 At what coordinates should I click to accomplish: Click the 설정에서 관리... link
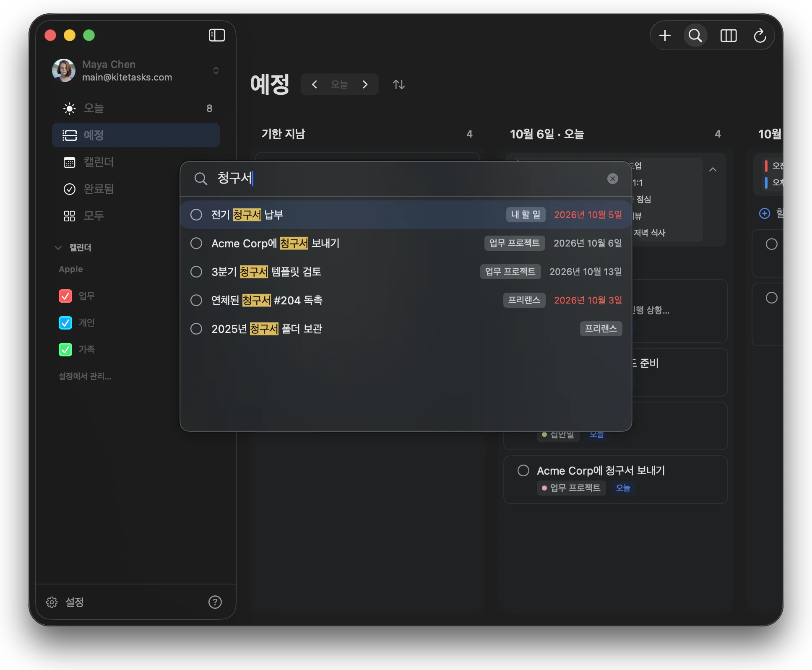coord(85,376)
